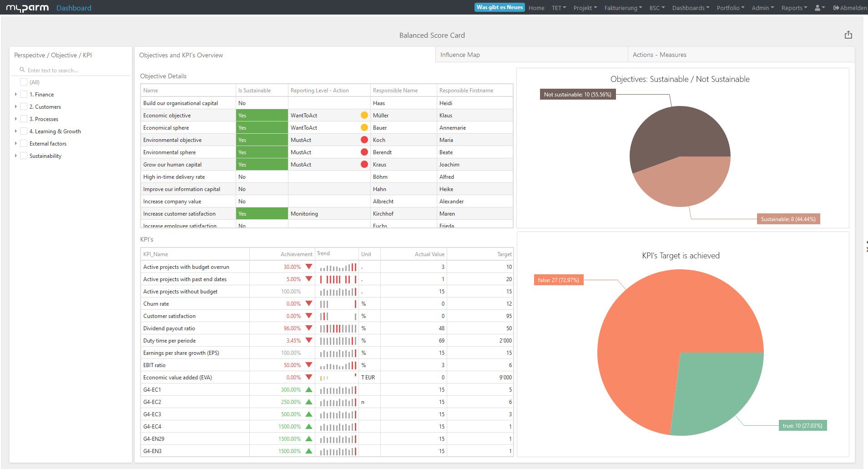868x469 pixels.
Task: Expand the 2. Customers tree node
Action: [15, 106]
